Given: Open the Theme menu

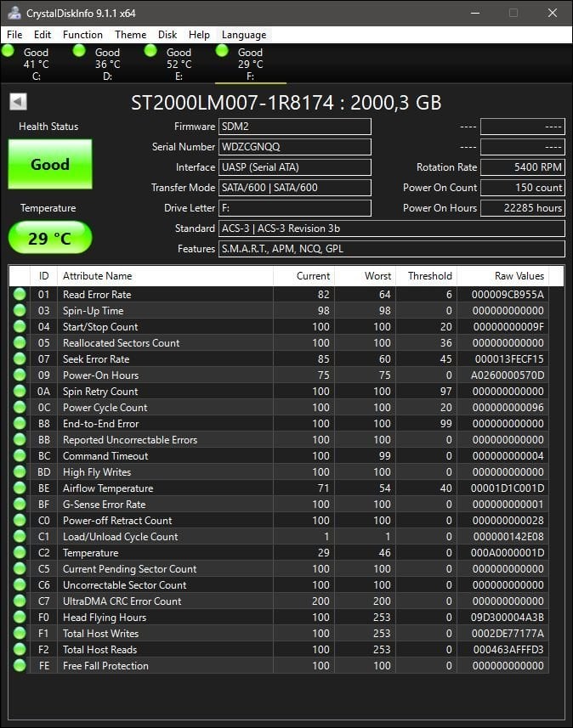Looking at the screenshot, I should click(131, 35).
